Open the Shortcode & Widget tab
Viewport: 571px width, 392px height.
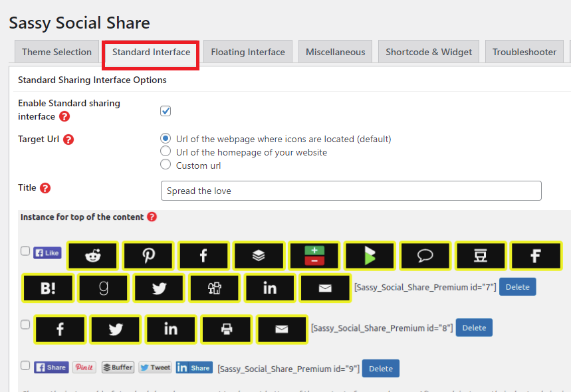[429, 52]
